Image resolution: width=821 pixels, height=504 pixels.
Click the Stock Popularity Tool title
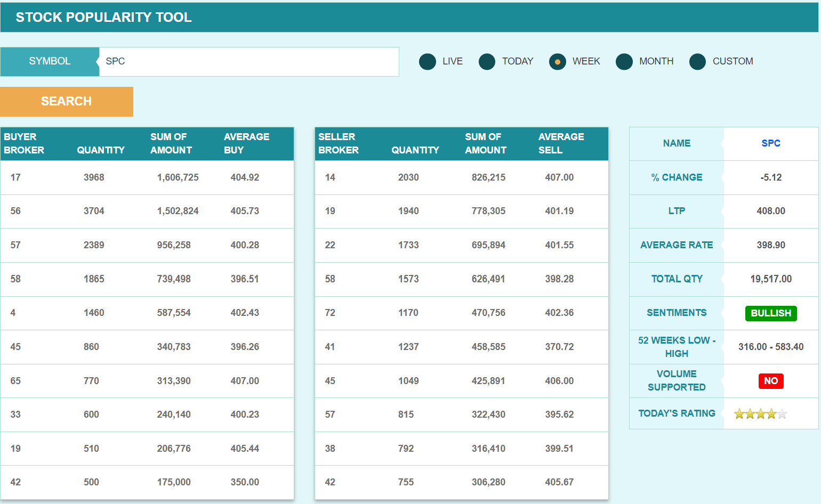click(103, 18)
